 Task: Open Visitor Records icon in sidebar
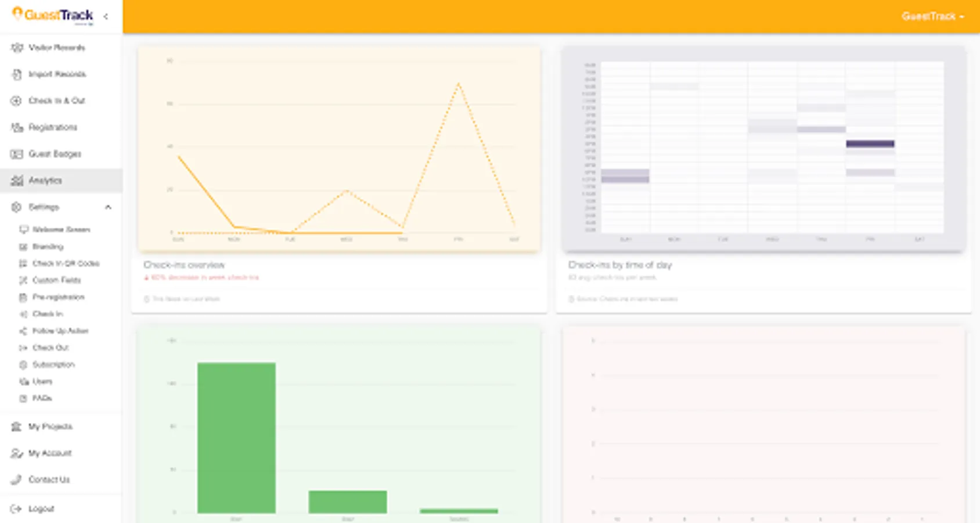(17, 48)
